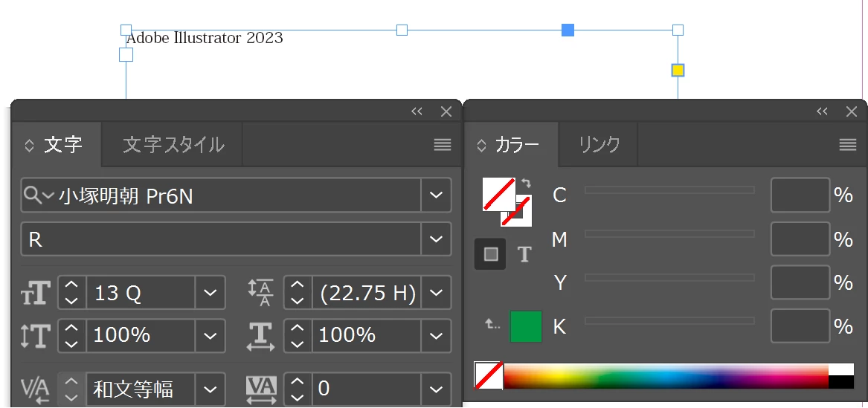Click the text 'Adobe Illustrator 2023'
The image size is (868, 408).
pyautogui.click(x=205, y=38)
